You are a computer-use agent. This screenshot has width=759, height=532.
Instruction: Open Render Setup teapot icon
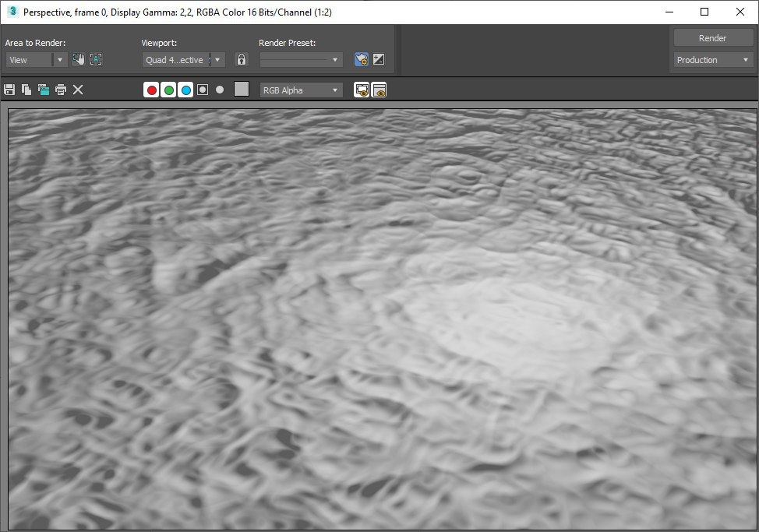point(361,59)
